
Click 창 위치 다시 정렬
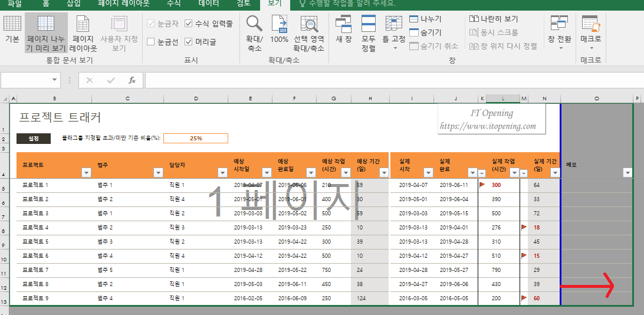point(503,46)
